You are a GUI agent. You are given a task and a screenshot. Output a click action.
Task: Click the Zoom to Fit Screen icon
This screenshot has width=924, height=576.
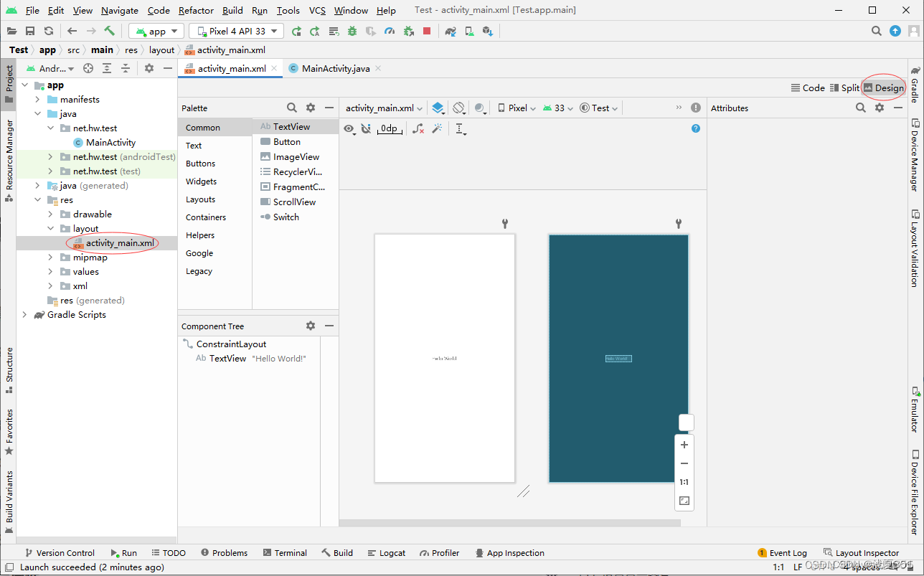(x=684, y=501)
